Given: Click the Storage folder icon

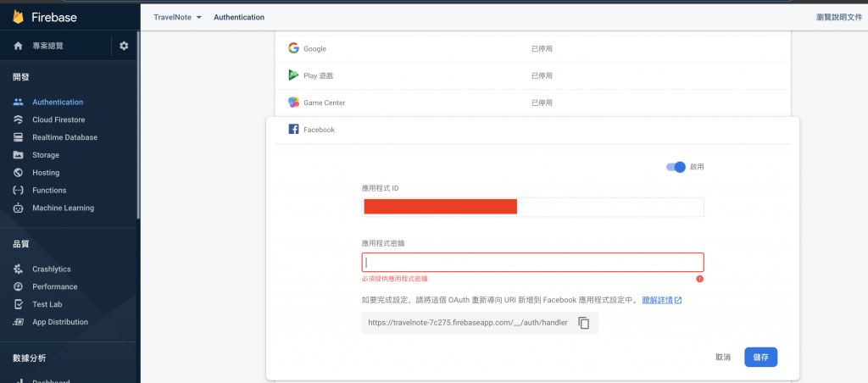Looking at the screenshot, I should pyautogui.click(x=19, y=155).
